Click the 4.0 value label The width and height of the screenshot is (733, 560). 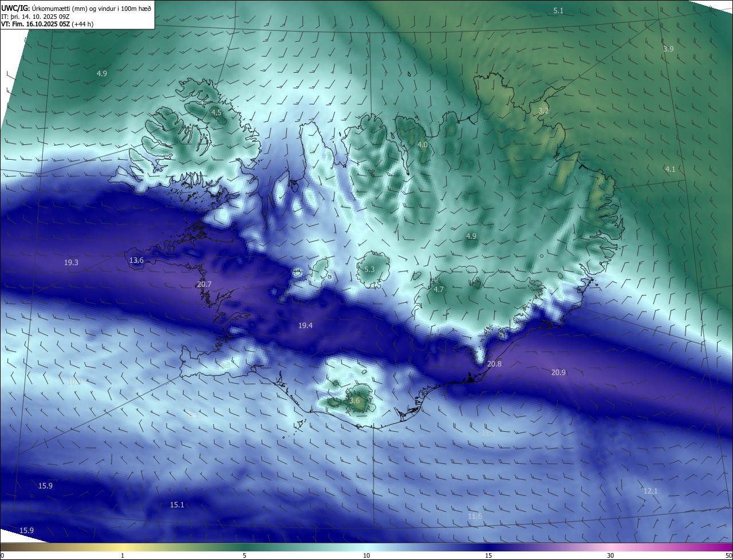pyautogui.click(x=422, y=145)
